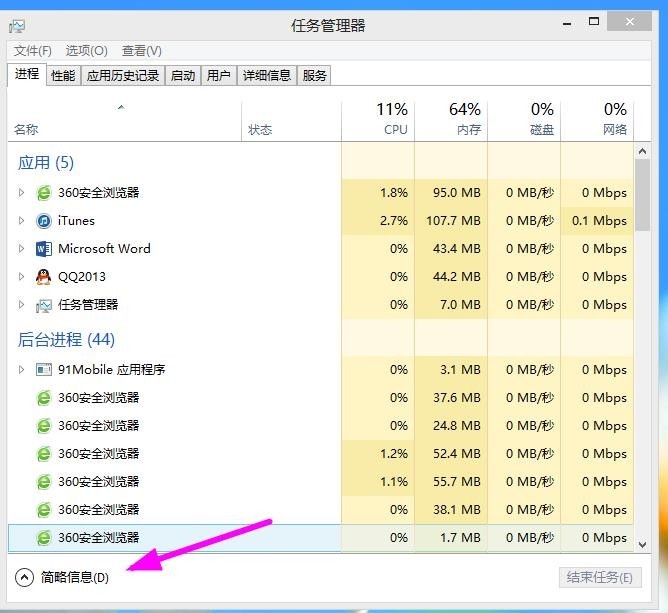The image size is (668, 613).
Task: Click the Task Manager title bar icon
Action: (x=17, y=26)
